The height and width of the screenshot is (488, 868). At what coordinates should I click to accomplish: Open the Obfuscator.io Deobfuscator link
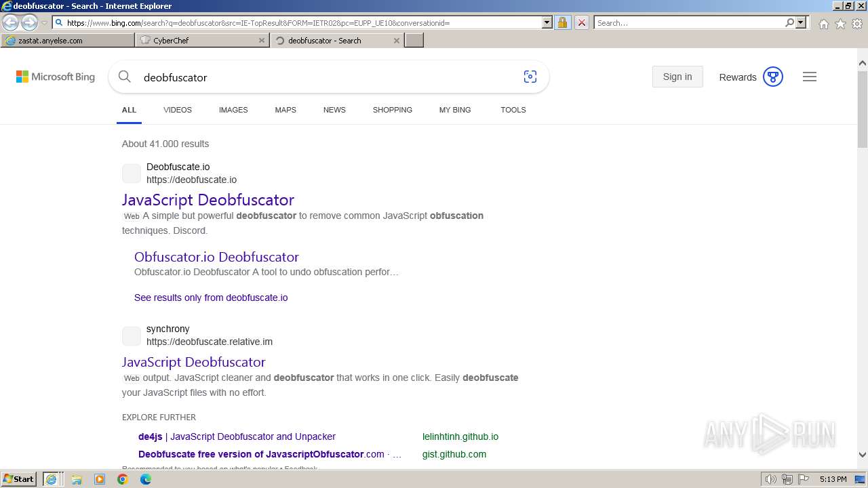[216, 257]
